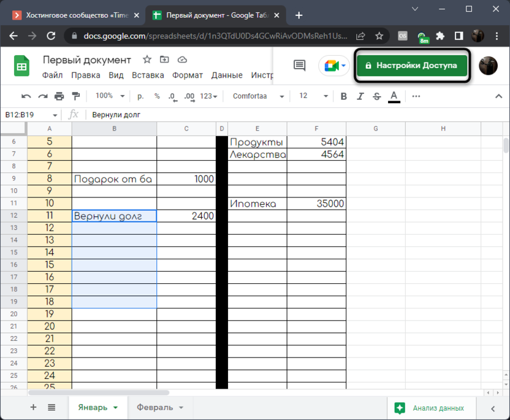This screenshot has height=420, width=510.
Task: Select the paint format roller tool
Action: [x=75, y=96]
